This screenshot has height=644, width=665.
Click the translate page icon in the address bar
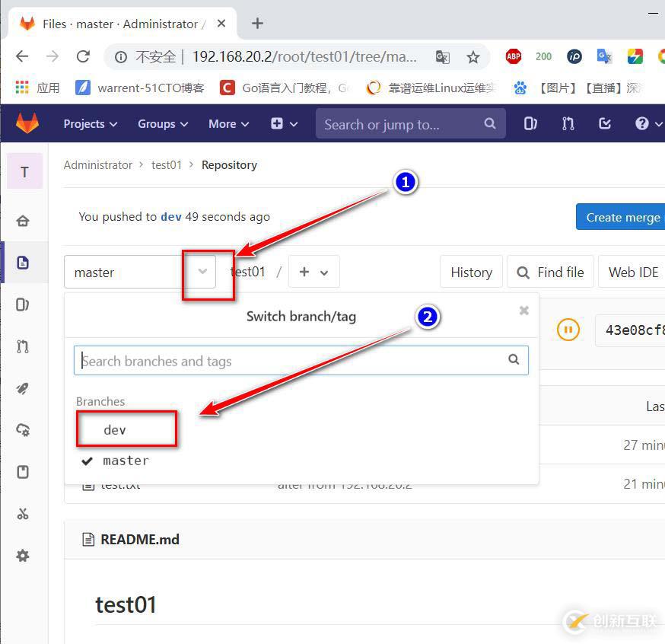click(x=442, y=57)
